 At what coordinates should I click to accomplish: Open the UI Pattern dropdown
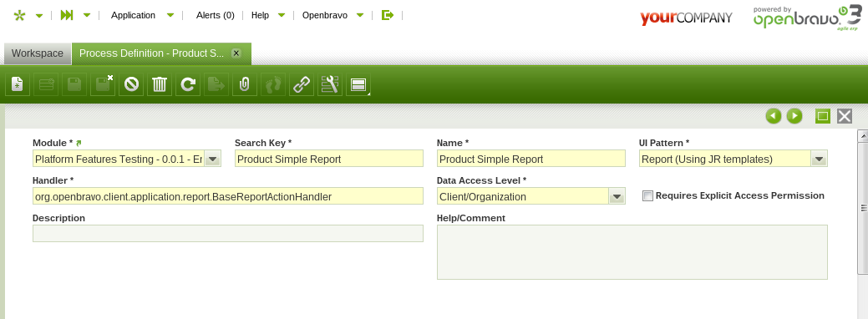point(820,159)
